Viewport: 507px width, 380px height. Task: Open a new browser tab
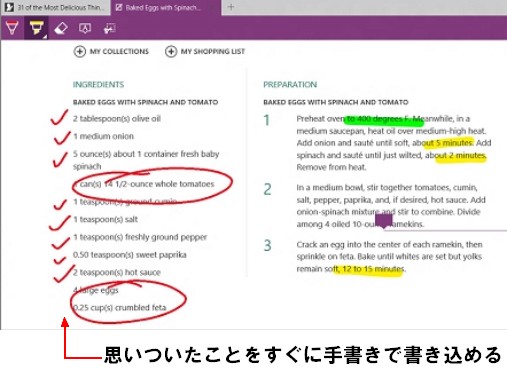pos(231,7)
